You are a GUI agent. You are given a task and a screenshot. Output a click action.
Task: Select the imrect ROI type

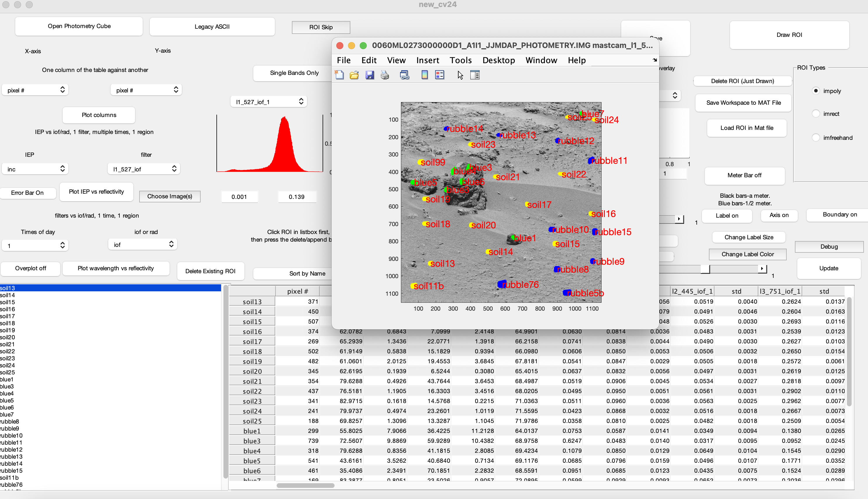[816, 114]
